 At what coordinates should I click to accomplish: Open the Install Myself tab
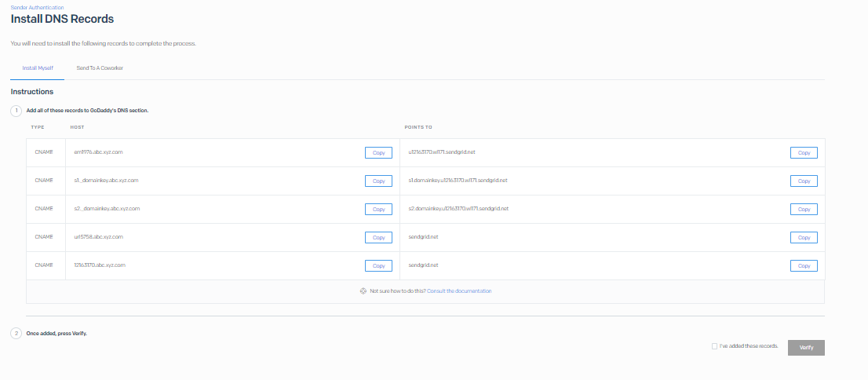[38, 68]
